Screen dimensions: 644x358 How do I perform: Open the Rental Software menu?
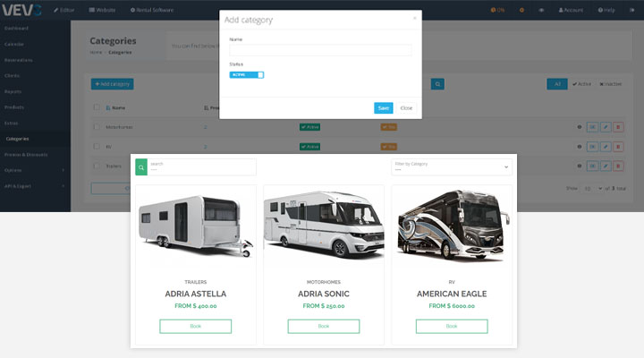pyautogui.click(x=152, y=10)
